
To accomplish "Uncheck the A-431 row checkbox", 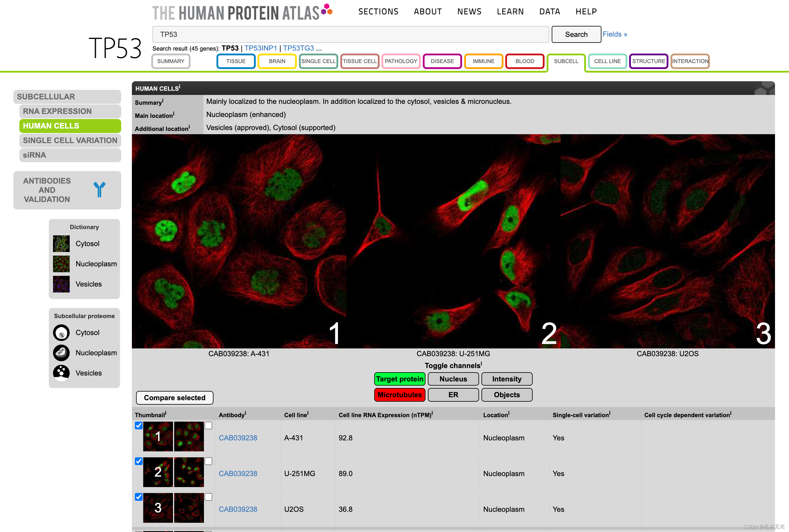I will point(138,425).
